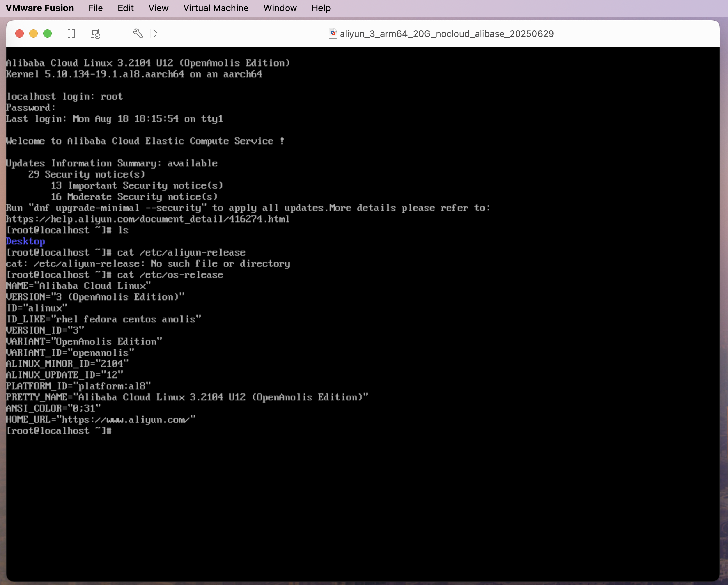Screen dimensions: 728x585
Task: Minimize the VM window yellow button
Action: [33, 33]
